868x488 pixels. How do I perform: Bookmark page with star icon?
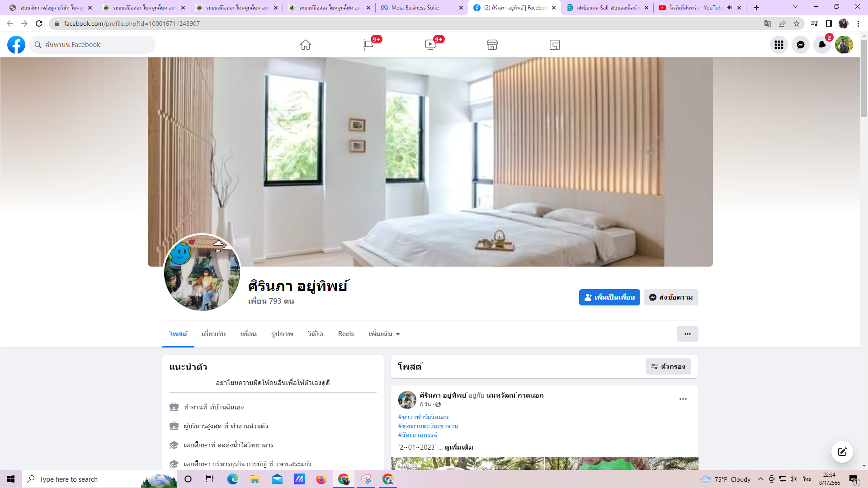point(797,23)
